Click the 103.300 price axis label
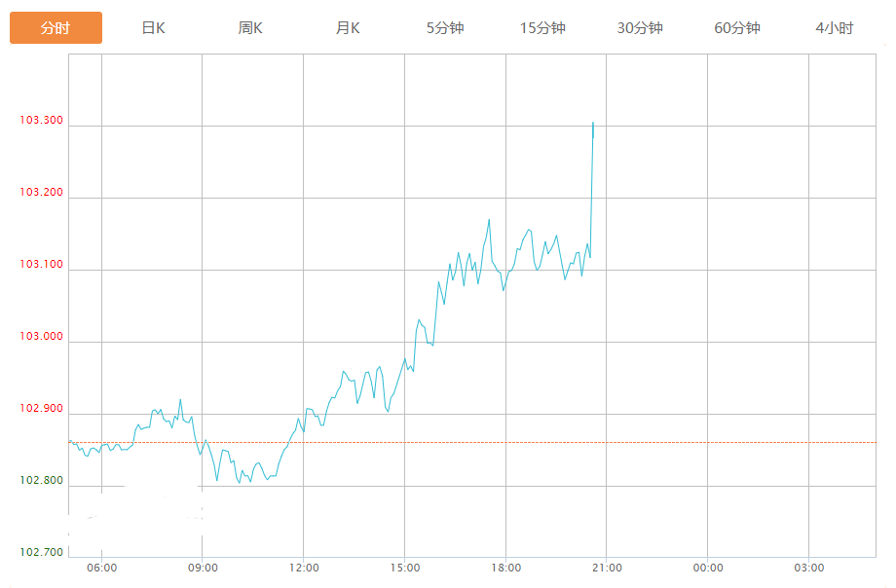Image resolution: width=896 pixels, height=588 pixels. point(41,121)
